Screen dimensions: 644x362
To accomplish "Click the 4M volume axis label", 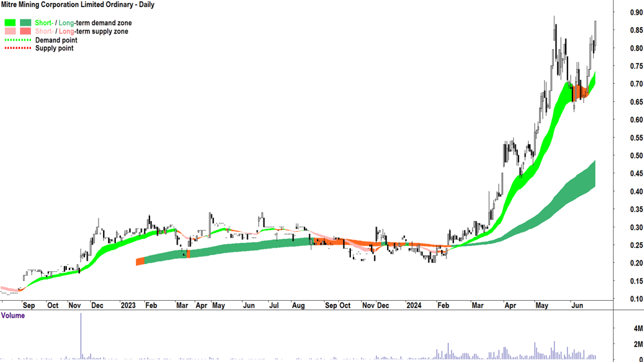I will [x=638, y=329].
